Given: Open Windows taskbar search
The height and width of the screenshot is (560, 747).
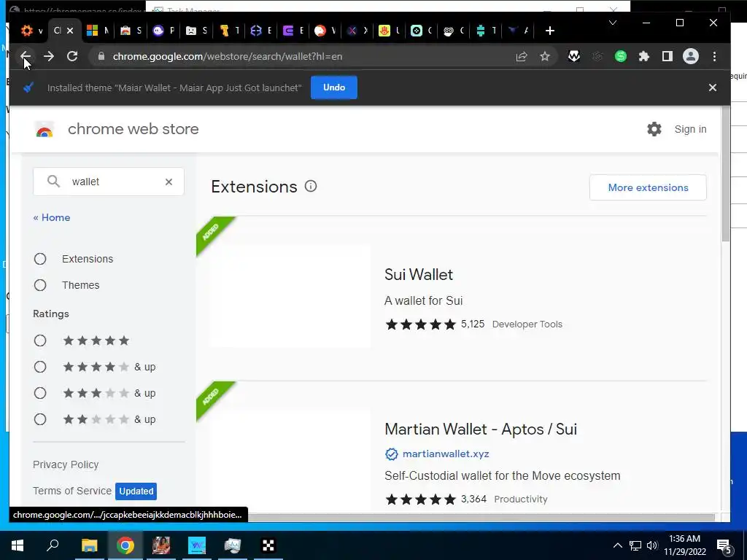Looking at the screenshot, I should [x=53, y=545].
